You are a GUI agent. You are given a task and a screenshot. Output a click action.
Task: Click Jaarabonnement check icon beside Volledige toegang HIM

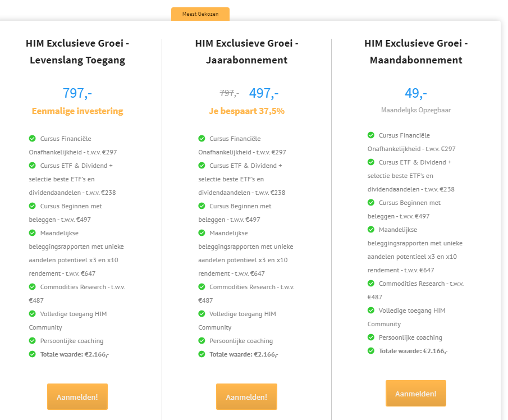(x=202, y=314)
